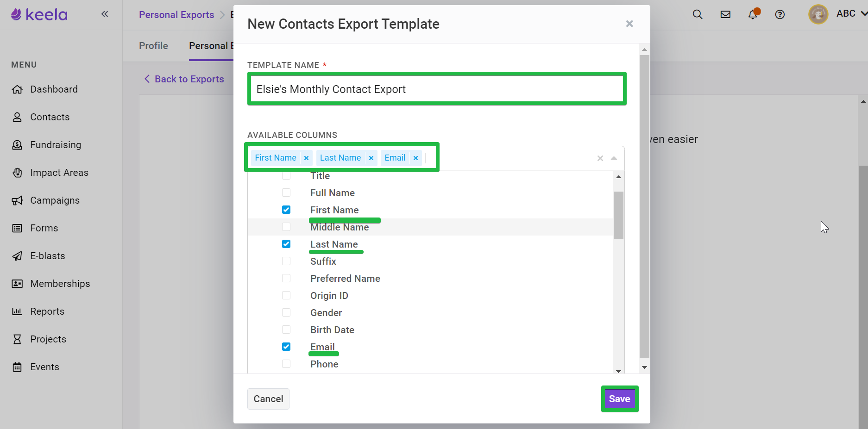Open the notifications bell icon

click(x=753, y=14)
